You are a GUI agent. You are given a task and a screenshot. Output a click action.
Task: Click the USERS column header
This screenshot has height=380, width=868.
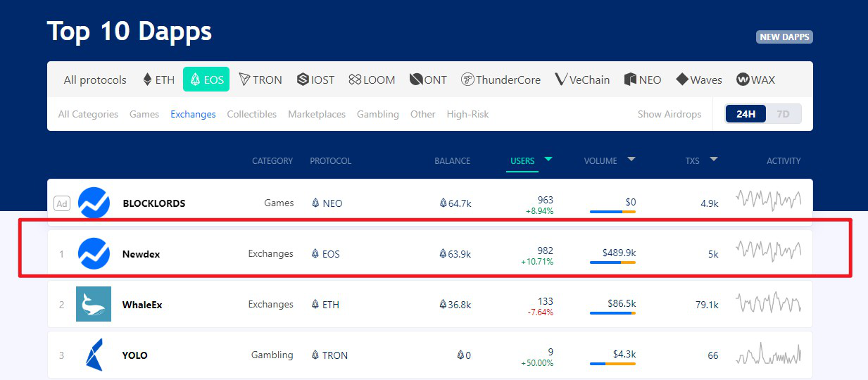tap(522, 161)
